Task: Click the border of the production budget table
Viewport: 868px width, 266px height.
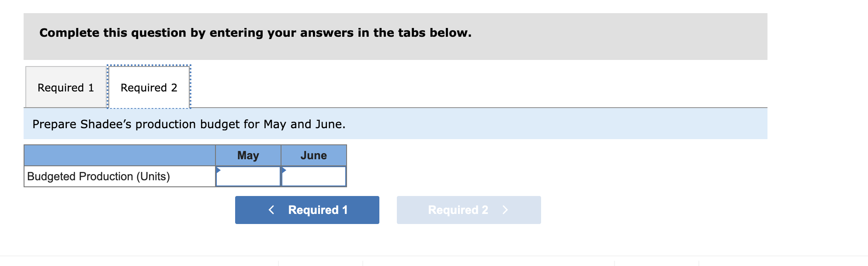Action: click(185, 144)
